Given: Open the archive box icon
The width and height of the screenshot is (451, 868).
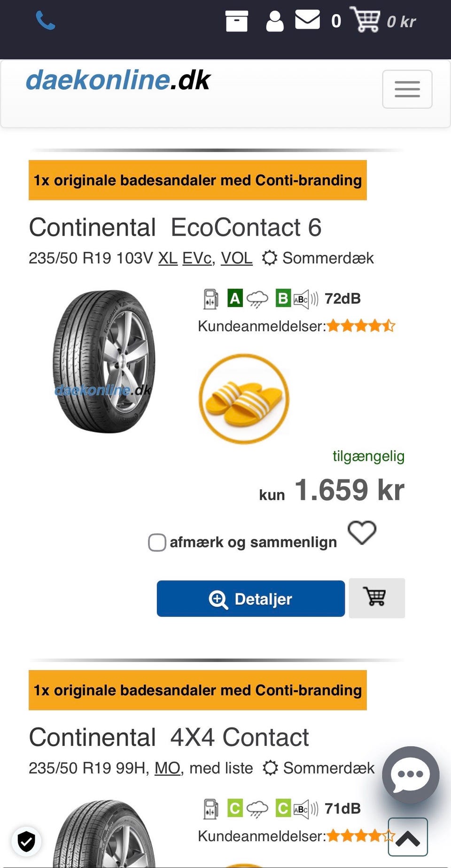Looking at the screenshot, I should tap(236, 21).
